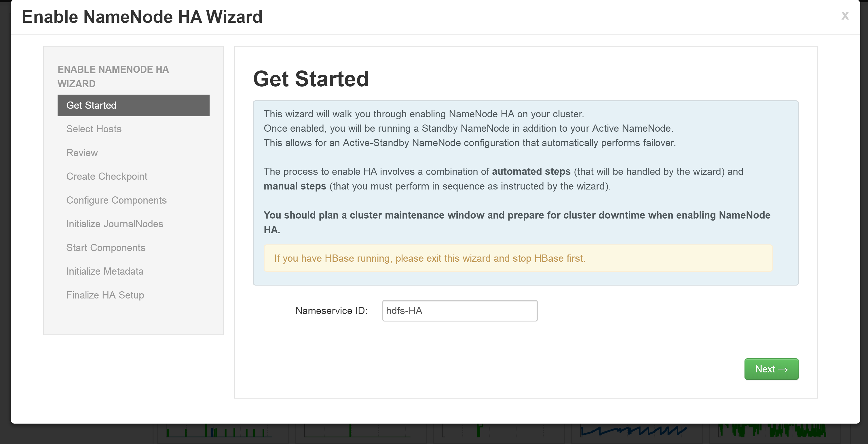Close the Enable NameNode HA Wizard
The width and height of the screenshot is (868, 444).
(x=845, y=15)
